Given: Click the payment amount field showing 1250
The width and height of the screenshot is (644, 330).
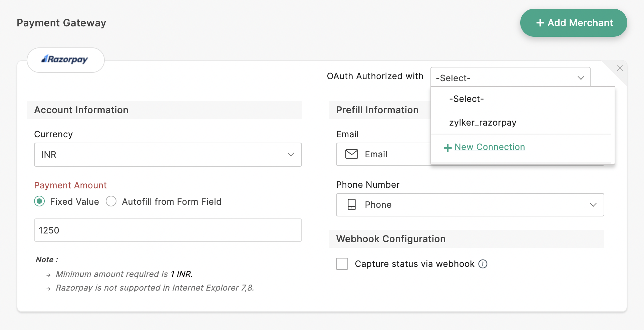Looking at the screenshot, I should (x=168, y=230).
